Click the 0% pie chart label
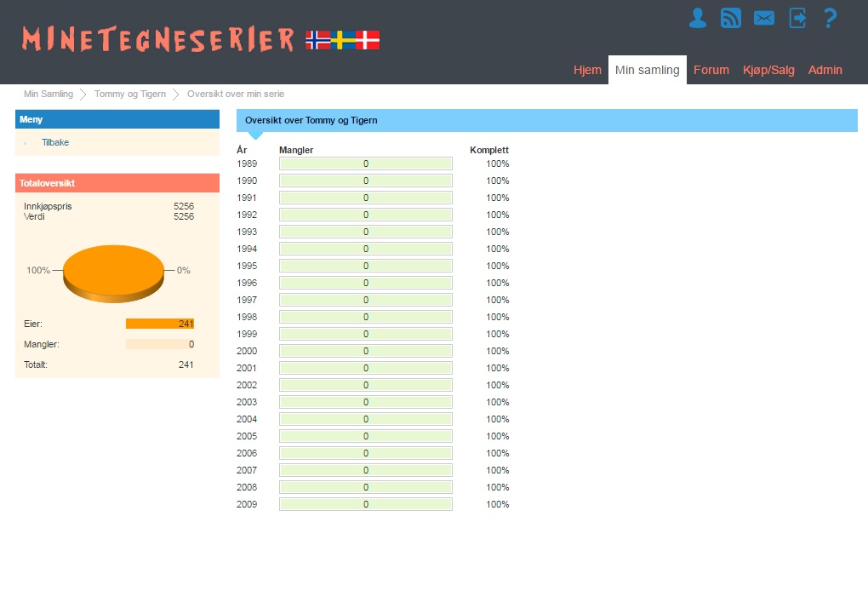868x591 pixels. [184, 270]
